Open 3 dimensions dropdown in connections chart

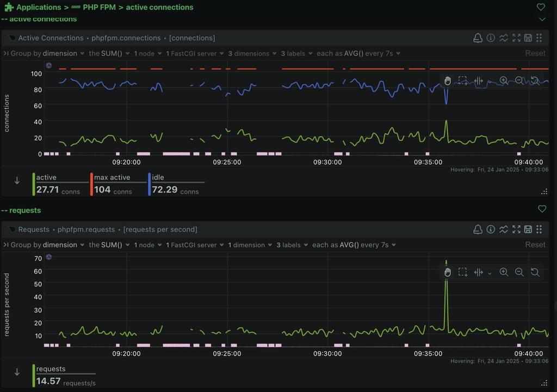click(252, 54)
